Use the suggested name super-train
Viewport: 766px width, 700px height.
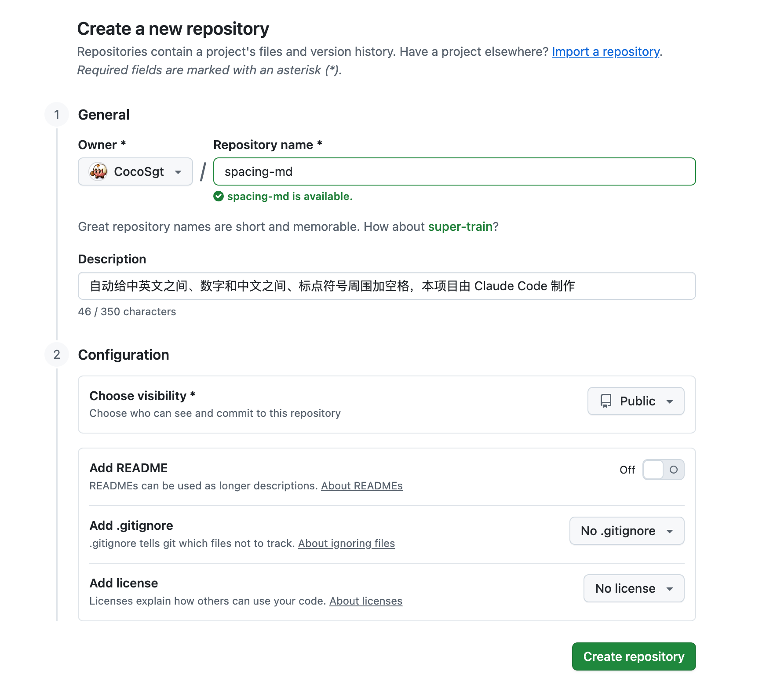pos(460,227)
